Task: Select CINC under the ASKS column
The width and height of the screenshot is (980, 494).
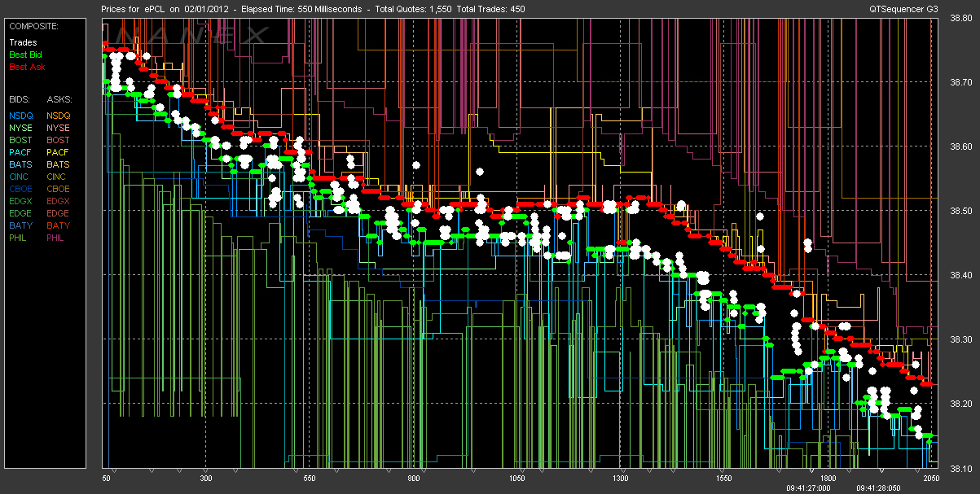Action: 57,177
